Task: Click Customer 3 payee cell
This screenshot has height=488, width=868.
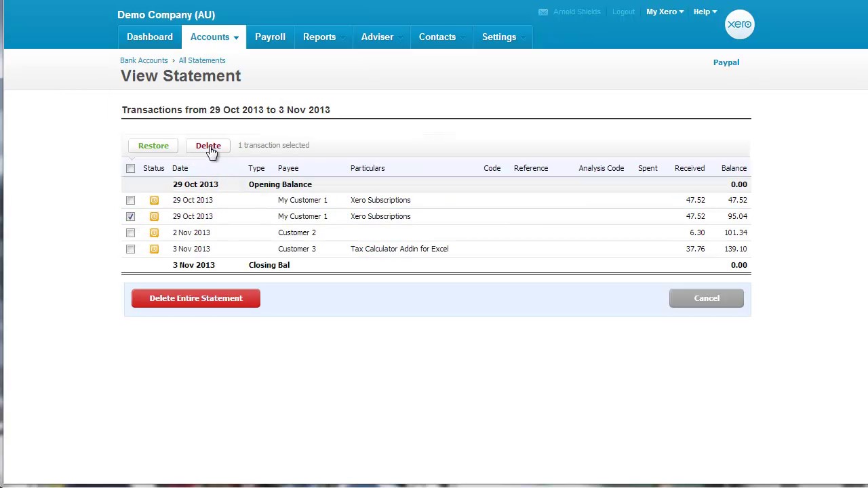Action: click(297, 249)
